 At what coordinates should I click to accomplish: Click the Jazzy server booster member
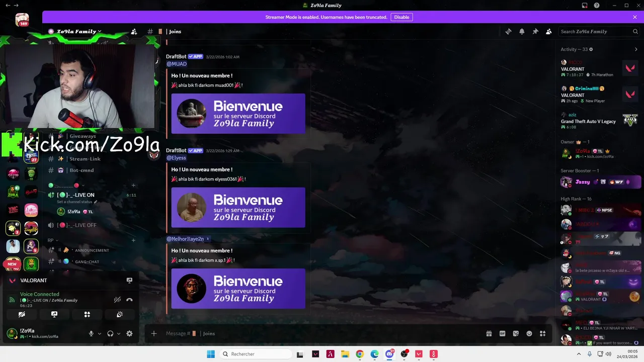click(600, 182)
